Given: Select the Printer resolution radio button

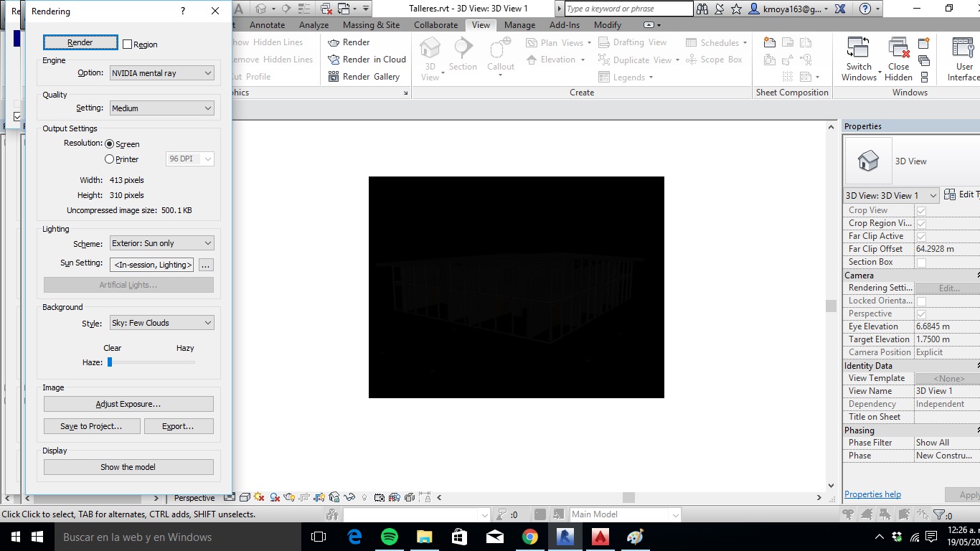Looking at the screenshot, I should click(x=110, y=159).
